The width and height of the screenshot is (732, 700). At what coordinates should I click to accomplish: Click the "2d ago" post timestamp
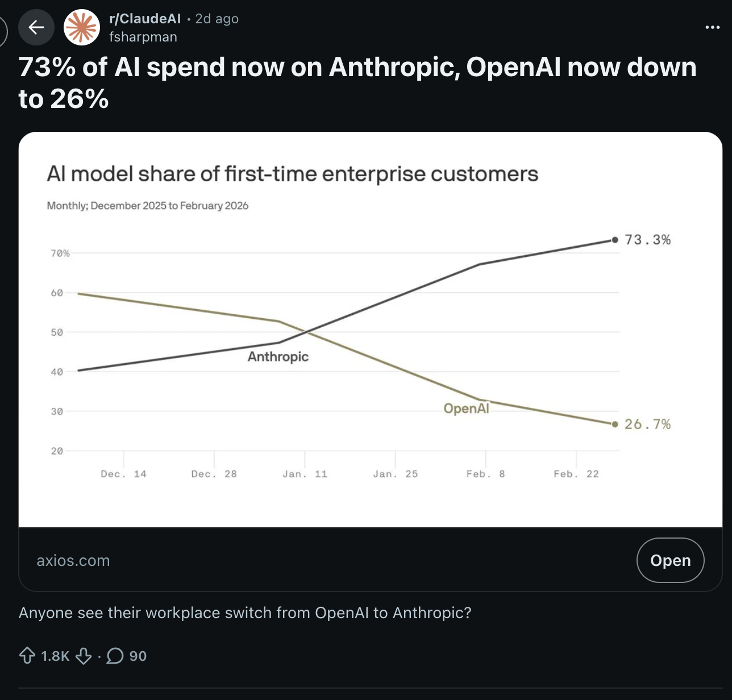(217, 19)
